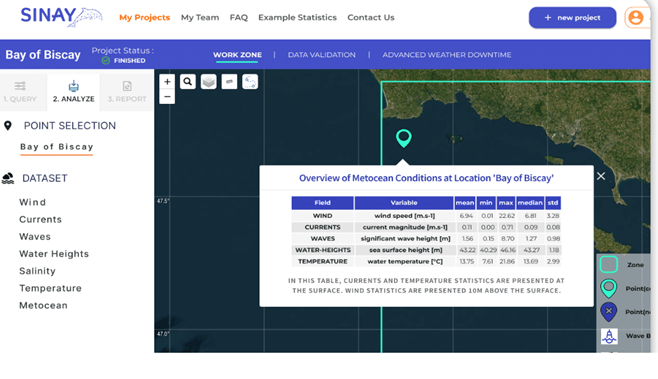Click significant wave height [m] variable cell
The image size is (658, 379).
[x=404, y=238]
